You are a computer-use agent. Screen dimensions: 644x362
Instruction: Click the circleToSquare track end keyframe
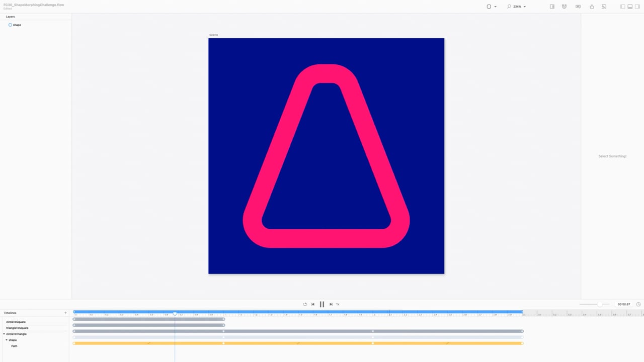pos(224,319)
